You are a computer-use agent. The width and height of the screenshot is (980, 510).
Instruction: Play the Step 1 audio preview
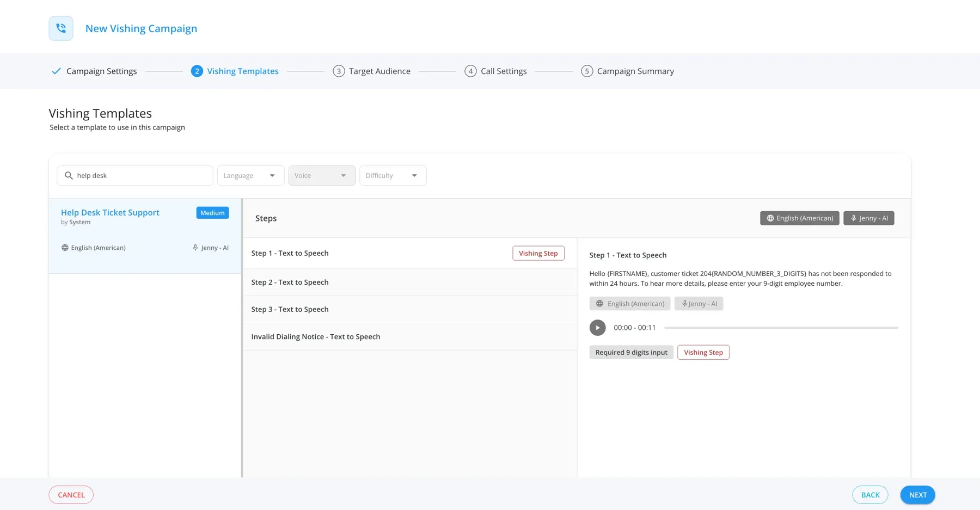coord(597,328)
